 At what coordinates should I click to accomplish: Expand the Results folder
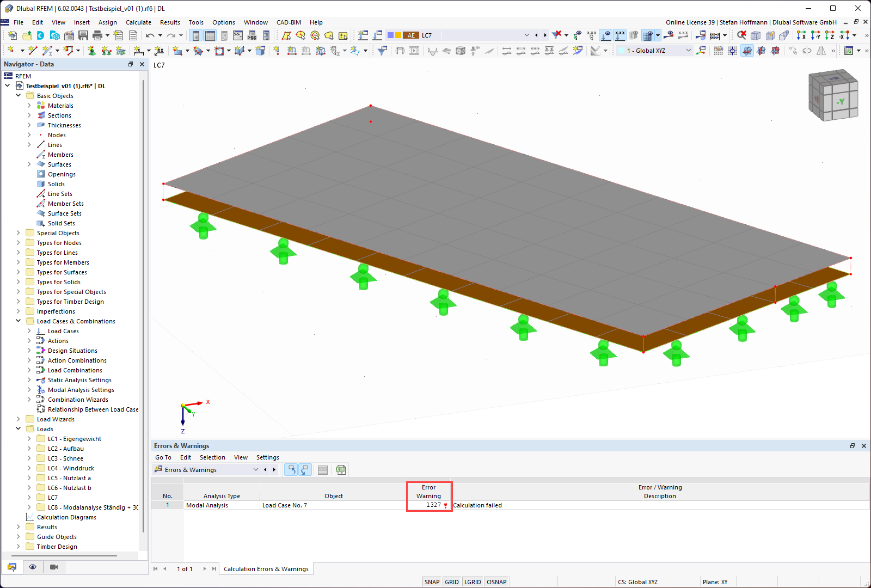coord(19,527)
